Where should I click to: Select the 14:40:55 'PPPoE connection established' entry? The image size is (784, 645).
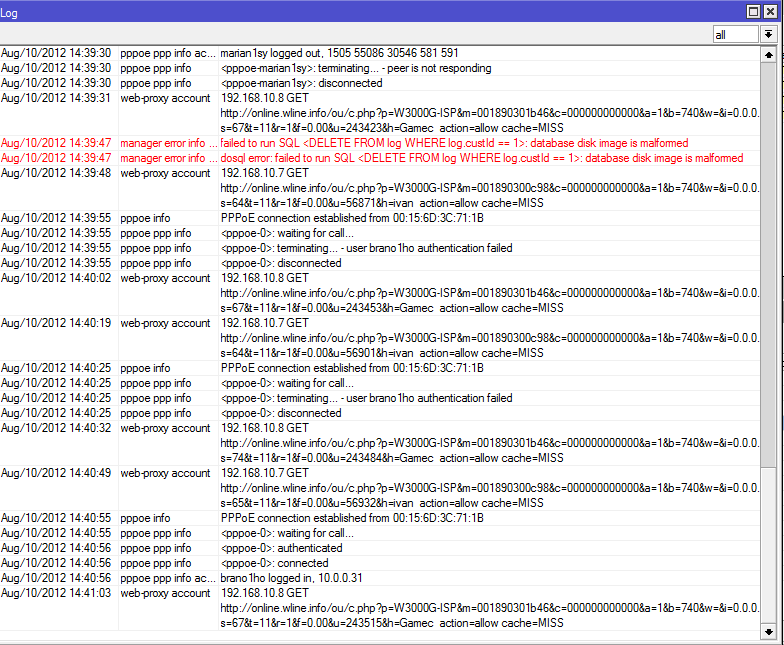[380, 518]
